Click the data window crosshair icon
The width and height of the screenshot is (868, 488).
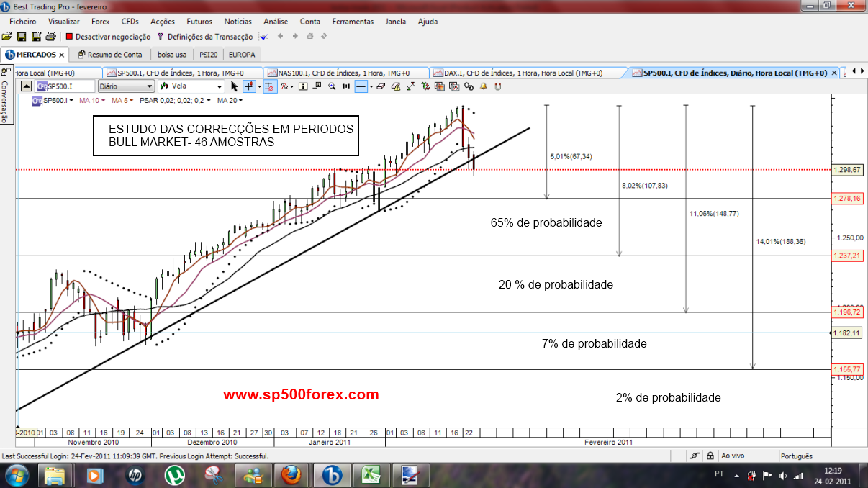tap(317, 86)
